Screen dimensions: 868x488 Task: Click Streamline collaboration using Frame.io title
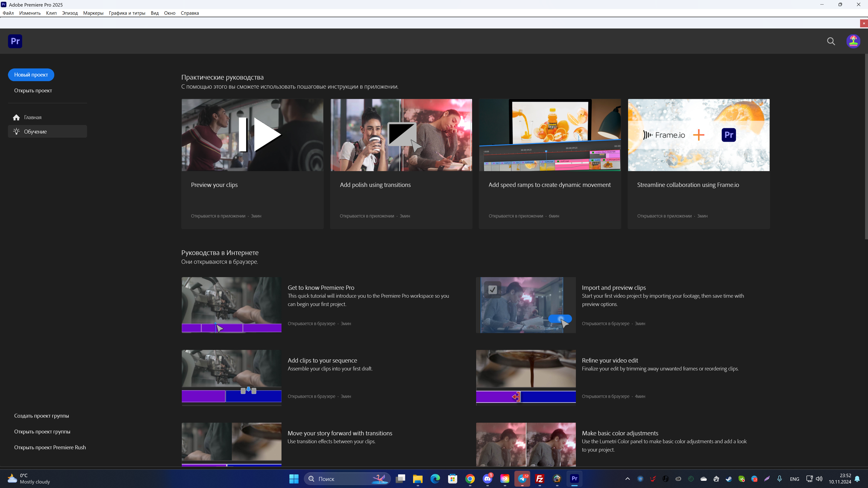tap(688, 185)
